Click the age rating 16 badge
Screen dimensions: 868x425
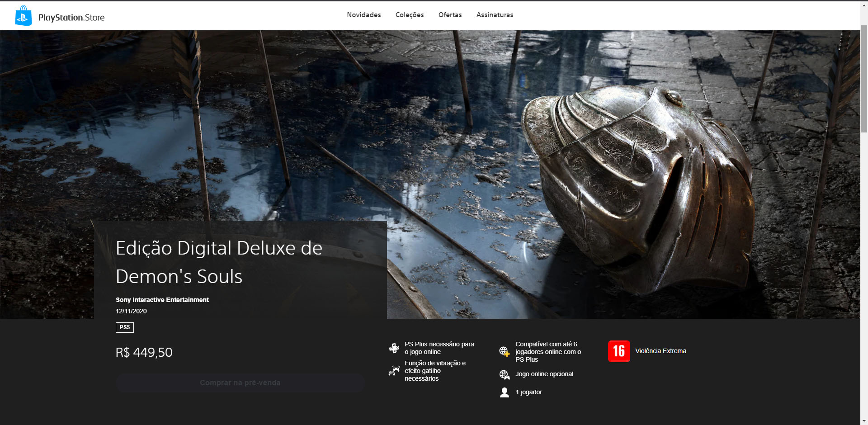tap(619, 351)
